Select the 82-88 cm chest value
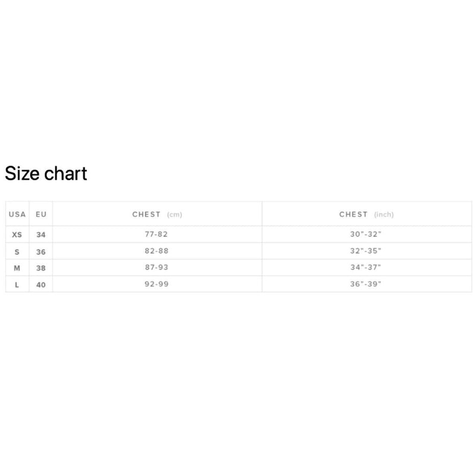Viewport: 476px width, 476px height. [157, 251]
